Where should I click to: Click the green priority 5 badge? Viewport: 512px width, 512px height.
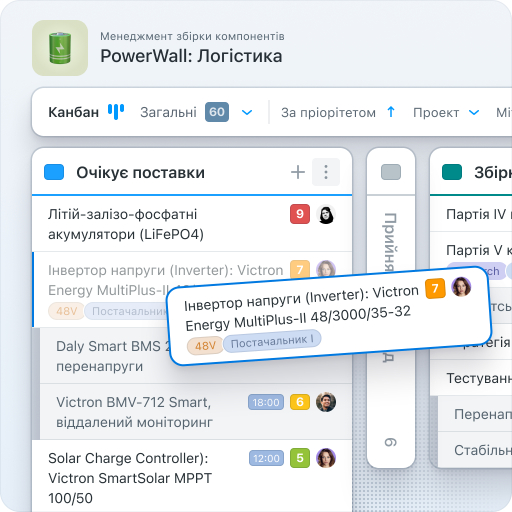pyautogui.click(x=300, y=458)
